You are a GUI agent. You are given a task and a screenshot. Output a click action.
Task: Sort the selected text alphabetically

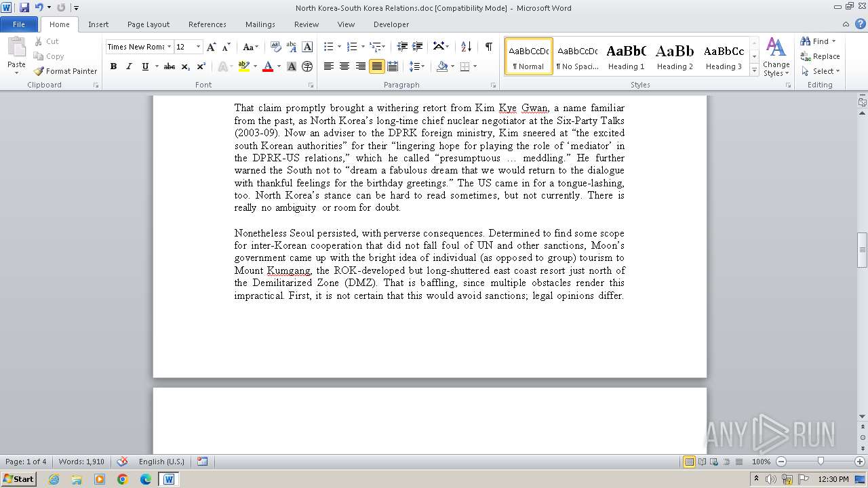(x=466, y=47)
